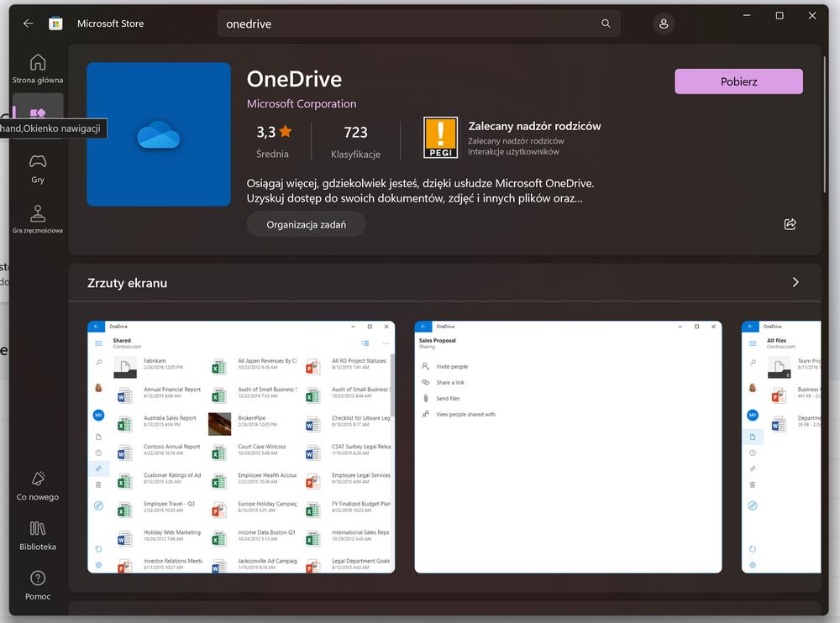
Task: Click the PEGI rating badge
Action: click(440, 138)
